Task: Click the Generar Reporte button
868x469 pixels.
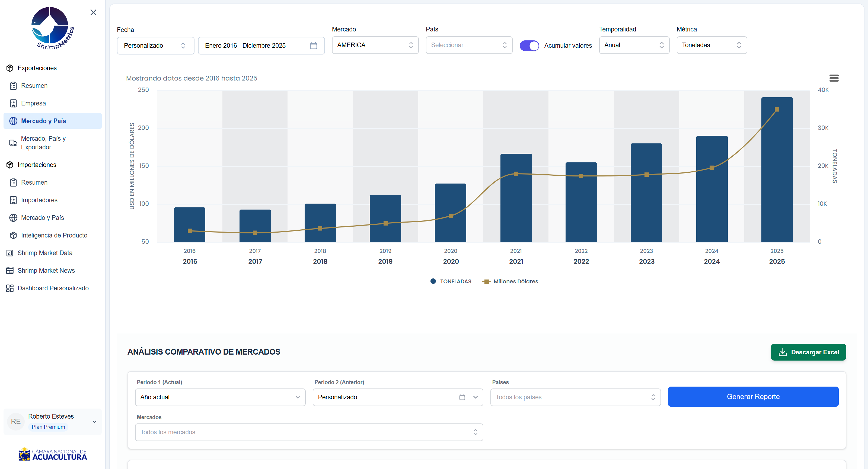Action: (753, 397)
